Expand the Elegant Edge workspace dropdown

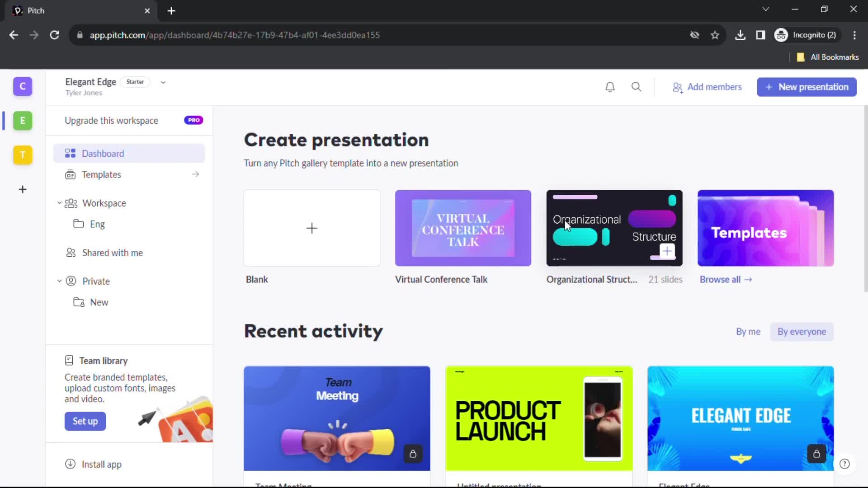(164, 82)
